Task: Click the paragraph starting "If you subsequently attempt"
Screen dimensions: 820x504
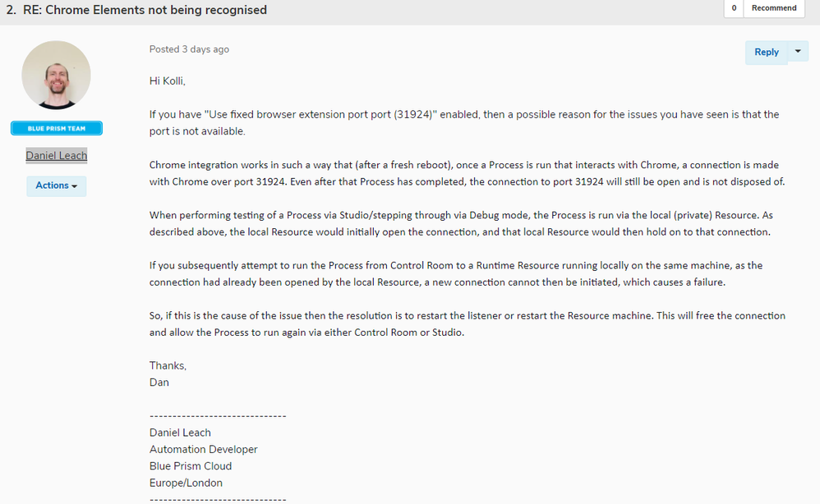Action: click(x=455, y=273)
